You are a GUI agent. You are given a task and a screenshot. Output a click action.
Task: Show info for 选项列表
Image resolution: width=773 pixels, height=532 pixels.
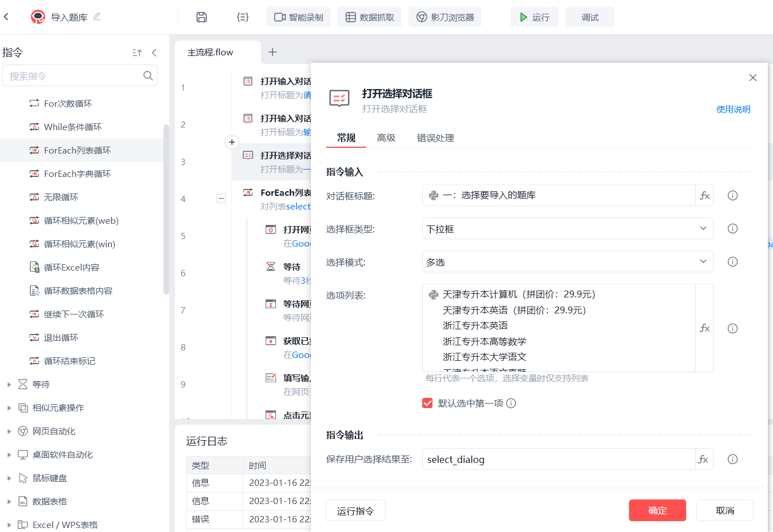click(732, 328)
